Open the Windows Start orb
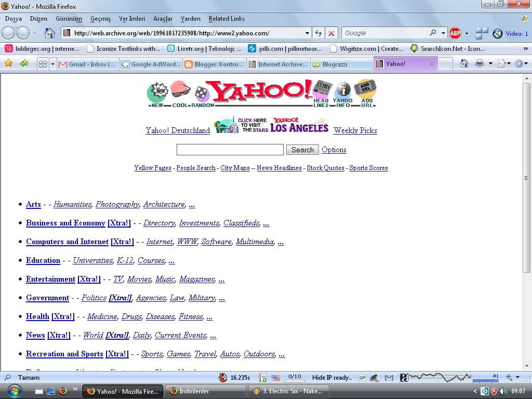This screenshot has height=399, width=532. pyautogui.click(x=14, y=391)
